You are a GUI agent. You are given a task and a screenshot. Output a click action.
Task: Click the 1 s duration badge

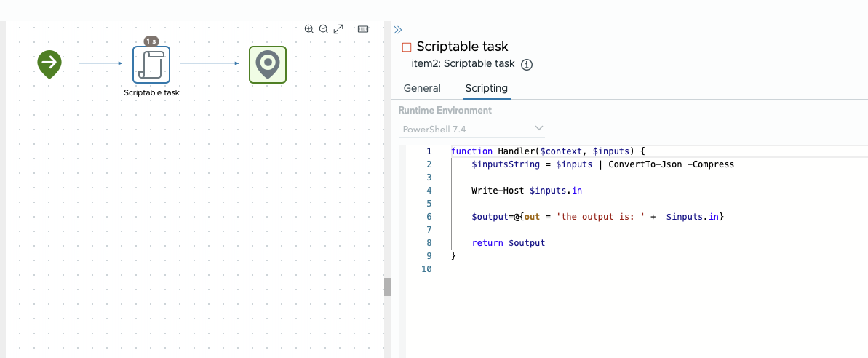(x=151, y=41)
